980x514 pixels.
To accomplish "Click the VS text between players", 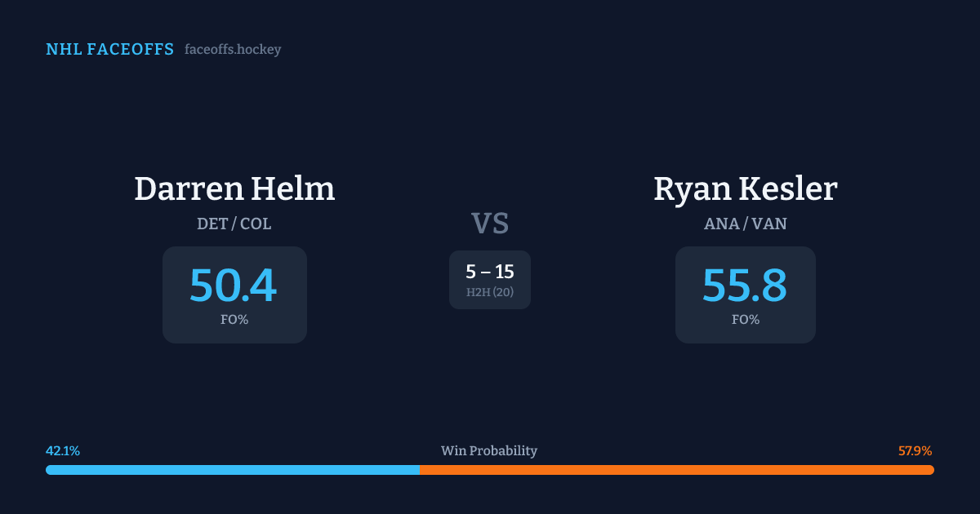I will pyautogui.click(x=490, y=223).
